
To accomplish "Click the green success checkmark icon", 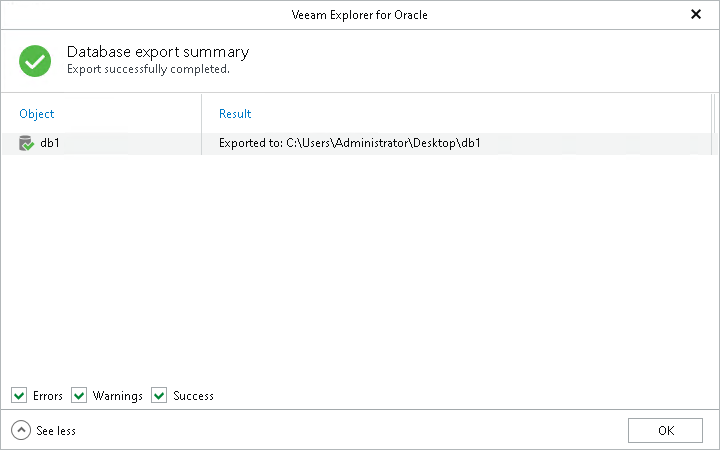I will point(36,60).
